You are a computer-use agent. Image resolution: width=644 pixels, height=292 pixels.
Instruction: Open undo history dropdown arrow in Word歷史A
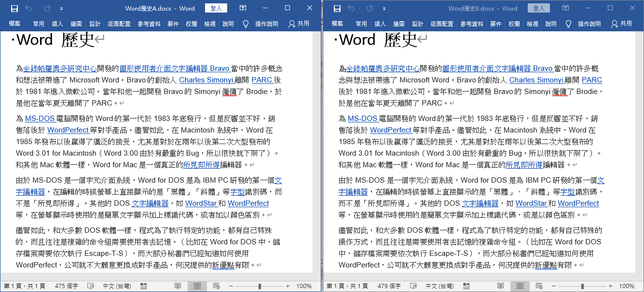pos(36,9)
